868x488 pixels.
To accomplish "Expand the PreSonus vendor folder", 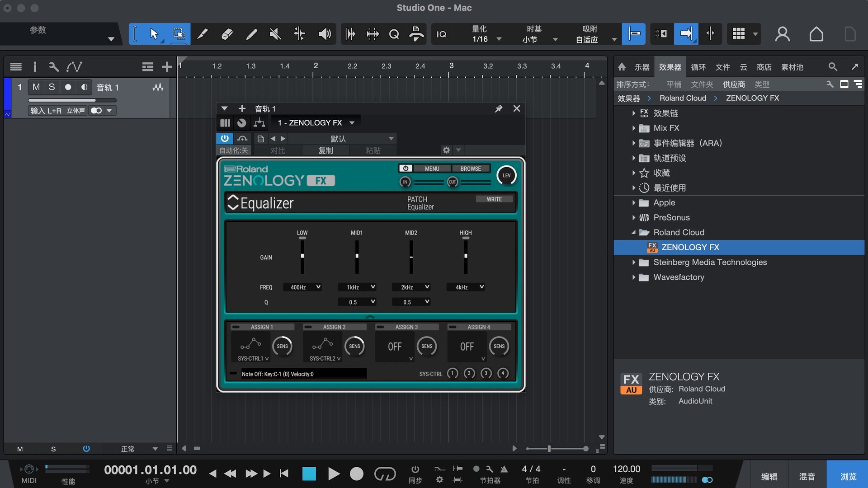I will [633, 217].
